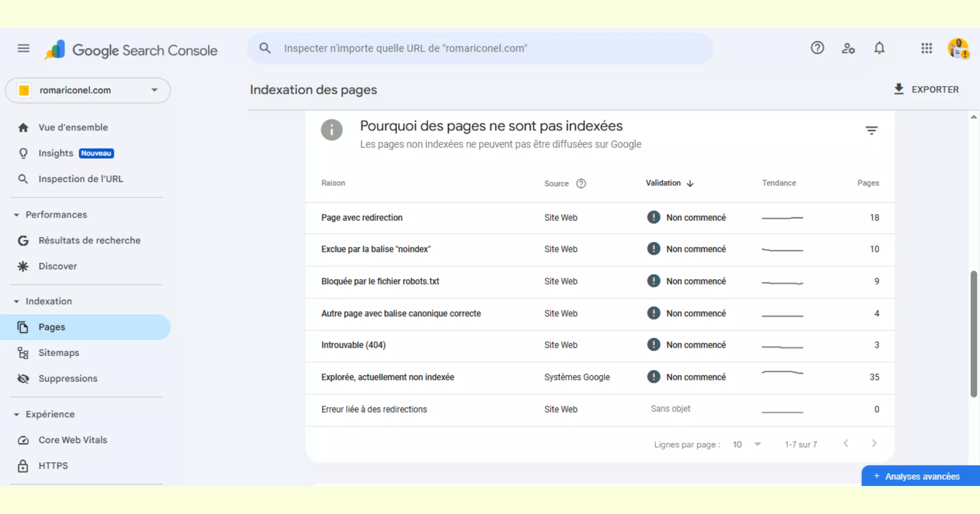Click the EXPORTER button

927,89
